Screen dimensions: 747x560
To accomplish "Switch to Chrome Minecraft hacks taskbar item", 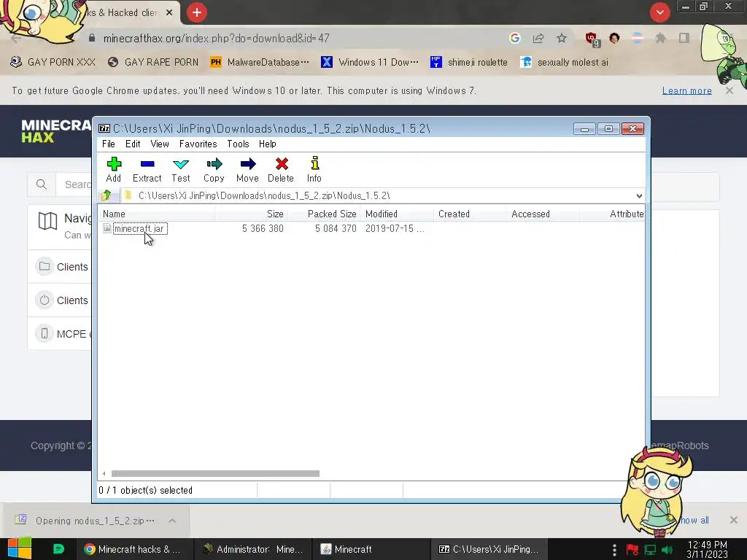I will [134, 549].
